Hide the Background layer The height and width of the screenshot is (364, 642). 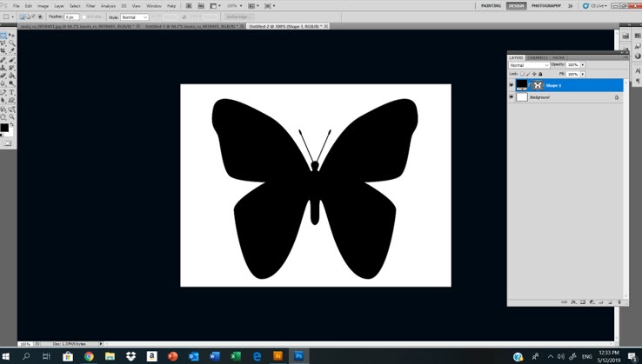click(511, 97)
